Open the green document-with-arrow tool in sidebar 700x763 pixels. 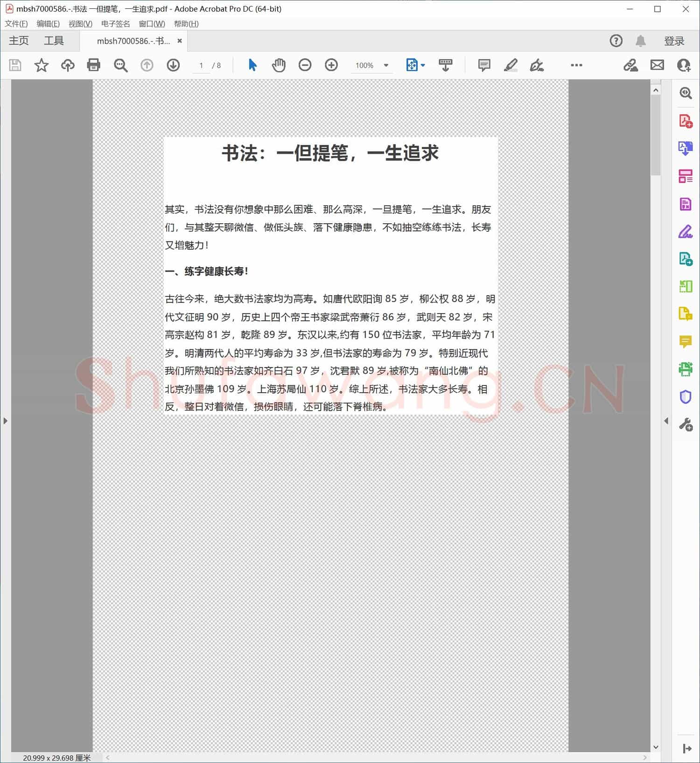(x=686, y=259)
